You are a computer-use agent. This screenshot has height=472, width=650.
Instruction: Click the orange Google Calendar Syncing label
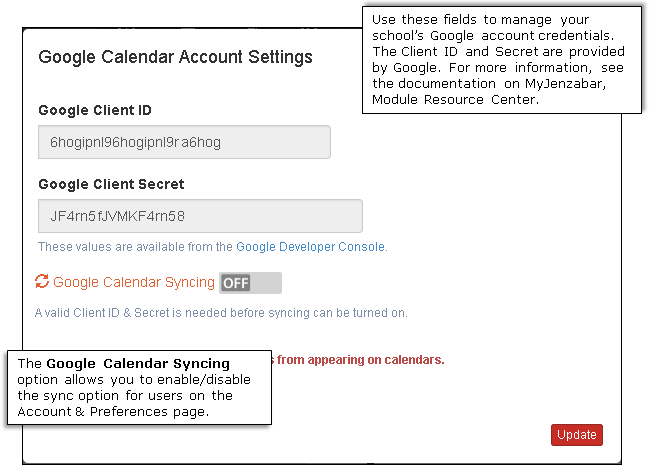tap(134, 283)
